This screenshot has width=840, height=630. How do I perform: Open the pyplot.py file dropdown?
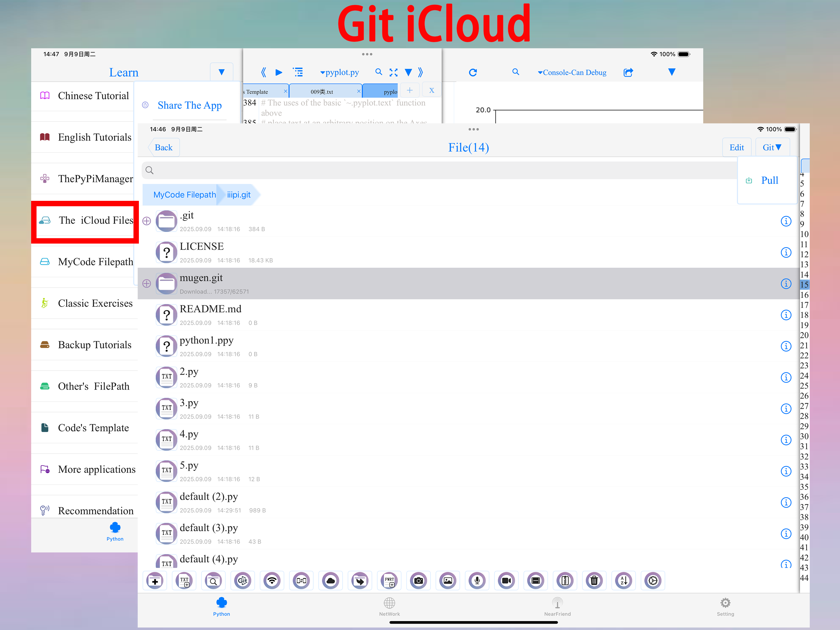[x=339, y=72]
